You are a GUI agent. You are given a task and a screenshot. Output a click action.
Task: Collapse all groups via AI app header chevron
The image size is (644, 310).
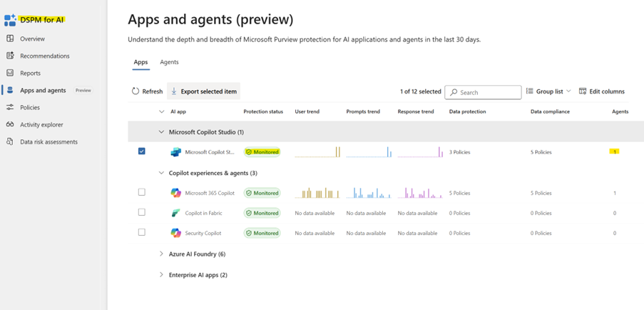(x=161, y=111)
